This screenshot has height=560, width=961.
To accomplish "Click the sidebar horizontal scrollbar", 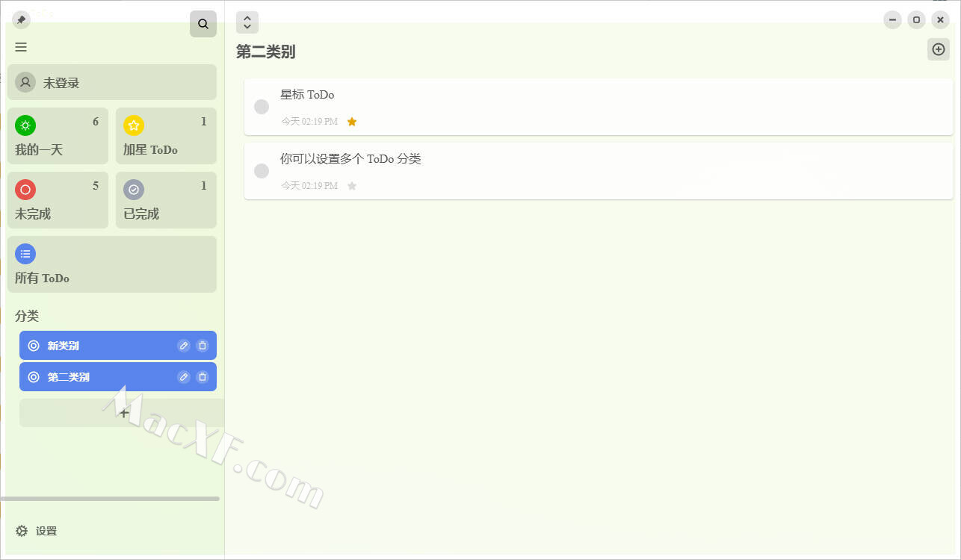I will coord(110,499).
